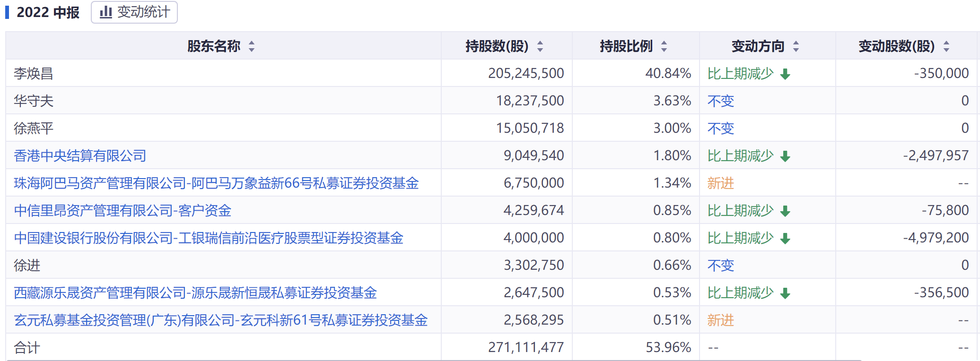Open 中信里昂资产管理有限公司-客户资金 link
Viewport: 980px width, 361px height.
(122, 211)
